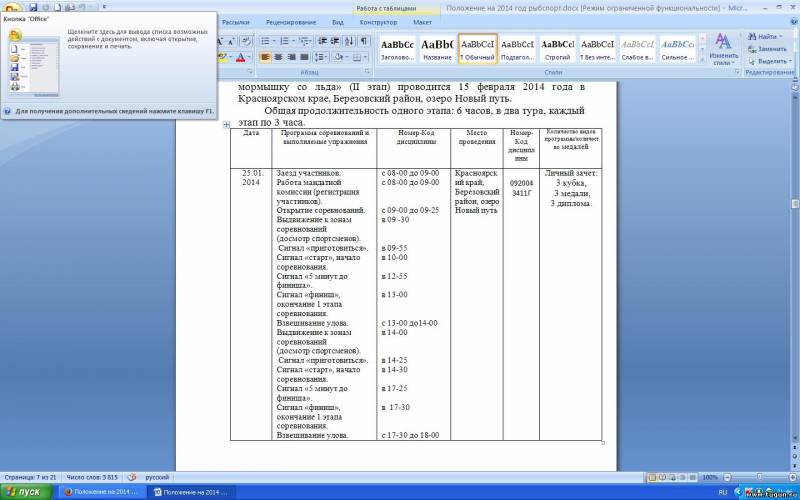Click the RU language tray indicator
This screenshot has width=800, height=500.
point(723,492)
